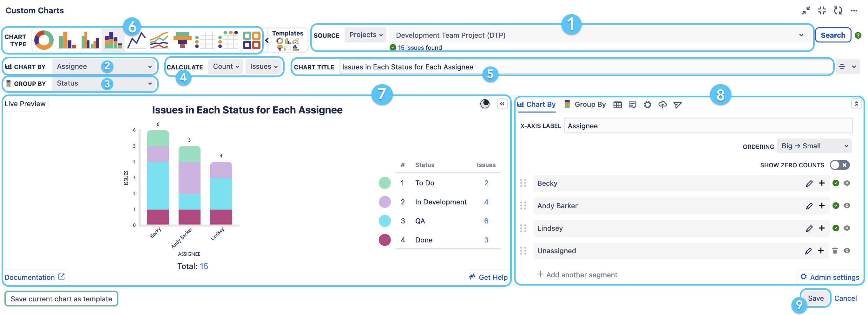Click the refresh icon in the header

click(x=838, y=10)
